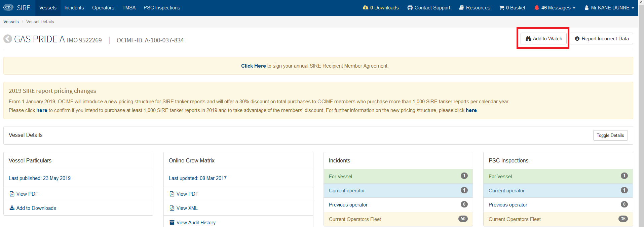Follow the Click Here agreement link
This screenshot has width=644, height=227.
pyautogui.click(x=253, y=66)
